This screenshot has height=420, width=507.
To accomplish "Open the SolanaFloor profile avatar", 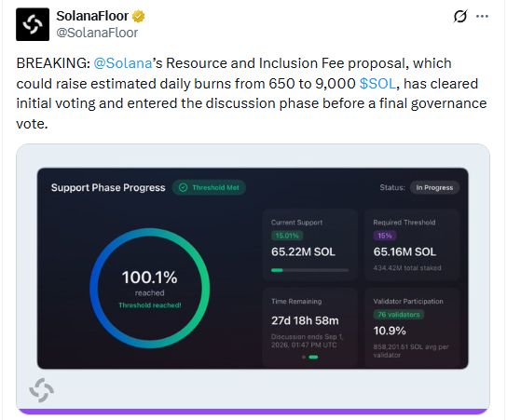I will pos(33,24).
